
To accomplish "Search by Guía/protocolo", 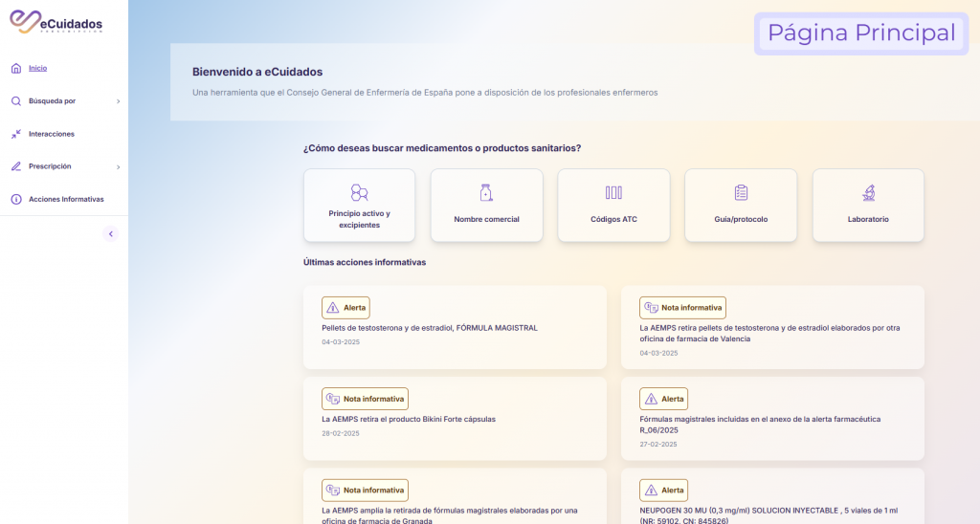I will [x=742, y=206].
